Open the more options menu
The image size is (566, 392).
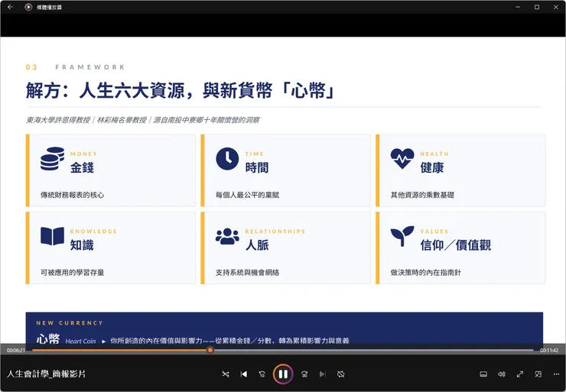pyautogui.click(x=556, y=374)
